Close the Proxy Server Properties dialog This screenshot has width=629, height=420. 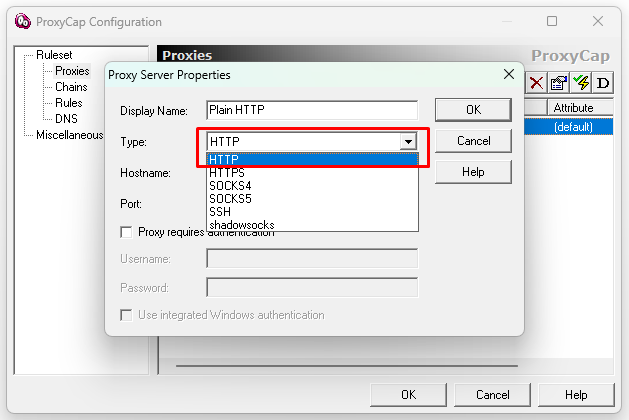coord(509,74)
